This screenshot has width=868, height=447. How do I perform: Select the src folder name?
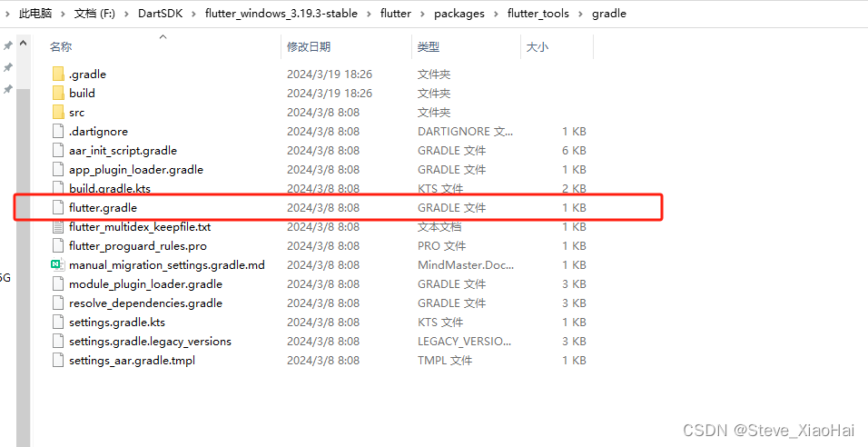pyautogui.click(x=77, y=113)
